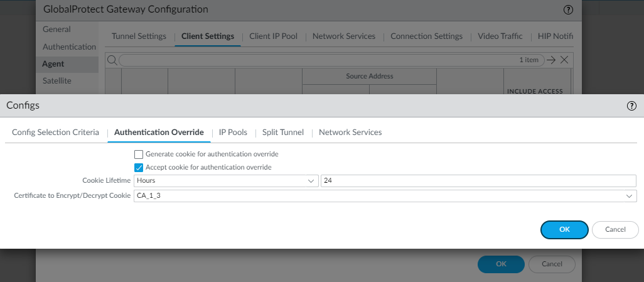Cancel the Configs dialog
644x282 pixels.
(x=615, y=230)
